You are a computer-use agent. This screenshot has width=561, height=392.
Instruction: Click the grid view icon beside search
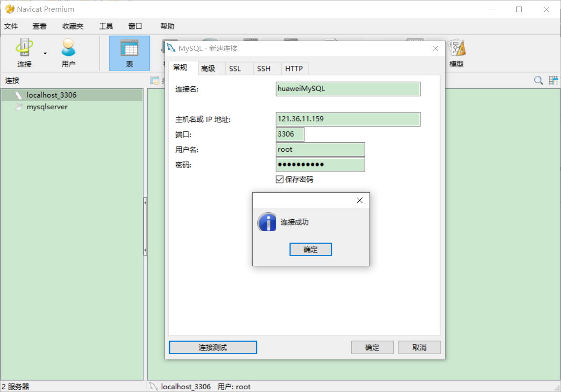[x=554, y=80]
